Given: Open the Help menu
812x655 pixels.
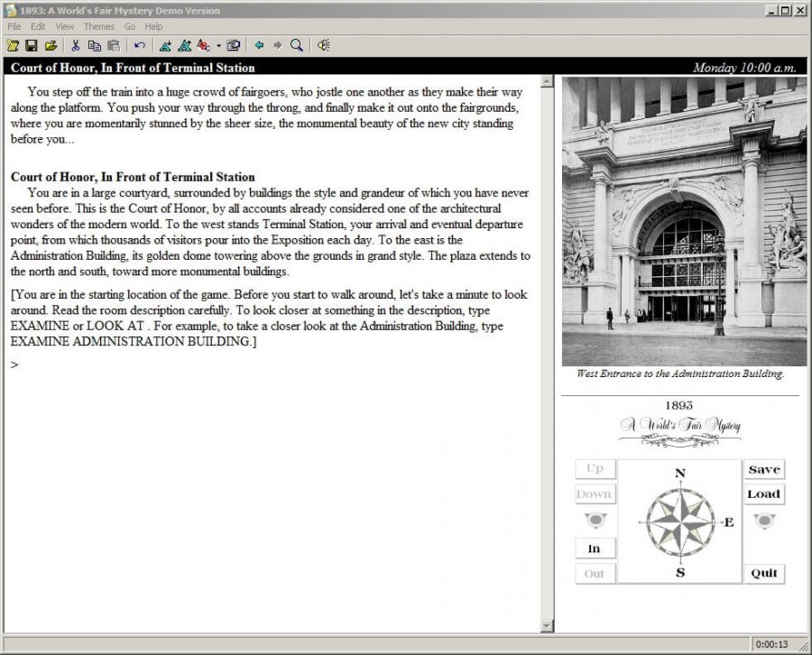Looking at the screenshot, I should [x=153, y=26].
